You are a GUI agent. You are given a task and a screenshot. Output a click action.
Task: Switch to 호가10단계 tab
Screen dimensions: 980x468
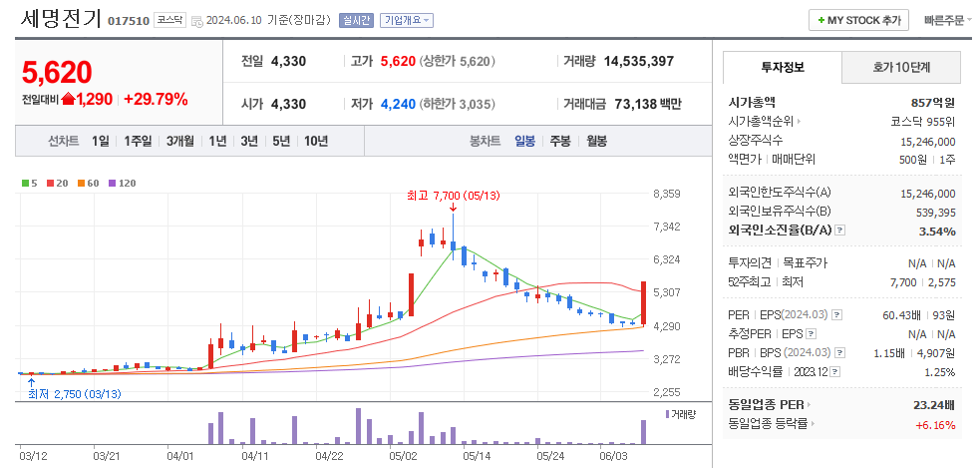tap(901, 68)
